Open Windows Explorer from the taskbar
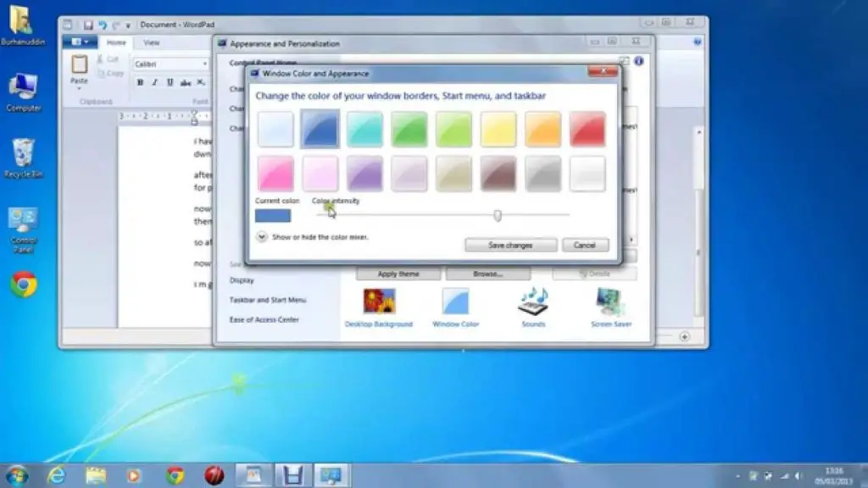 click(95, 475)
